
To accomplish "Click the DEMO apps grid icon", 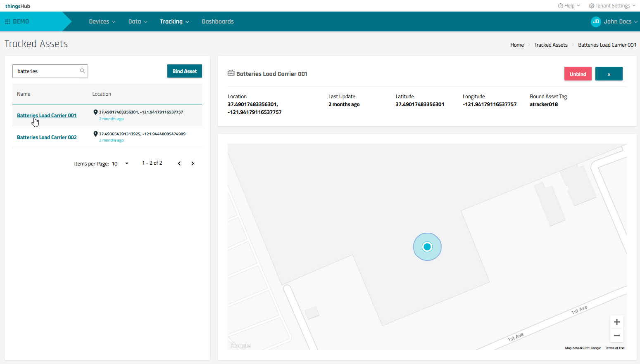I will 7,21.
